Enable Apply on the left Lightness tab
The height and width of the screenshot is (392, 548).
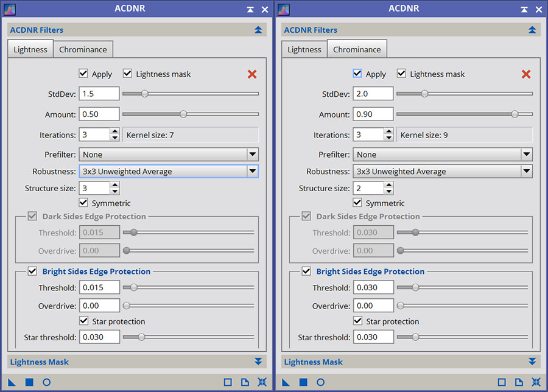83,74
